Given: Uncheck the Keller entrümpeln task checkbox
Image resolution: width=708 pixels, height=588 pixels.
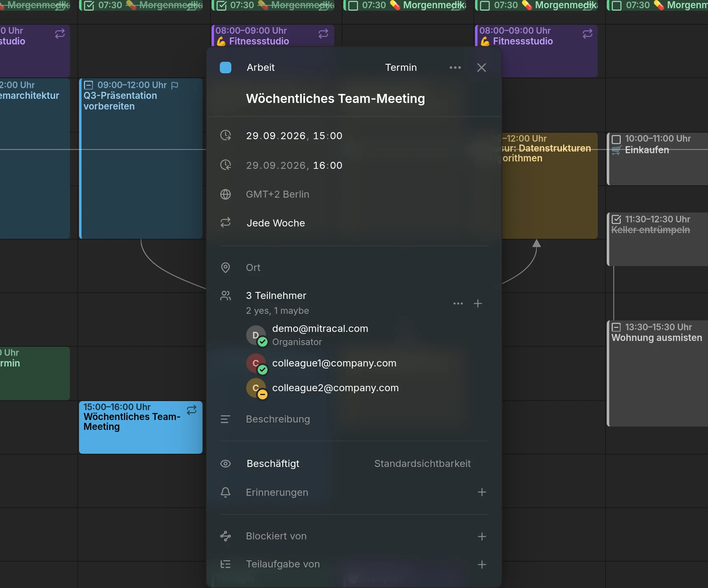Looking at the screenshot, I should click(616, 219).
